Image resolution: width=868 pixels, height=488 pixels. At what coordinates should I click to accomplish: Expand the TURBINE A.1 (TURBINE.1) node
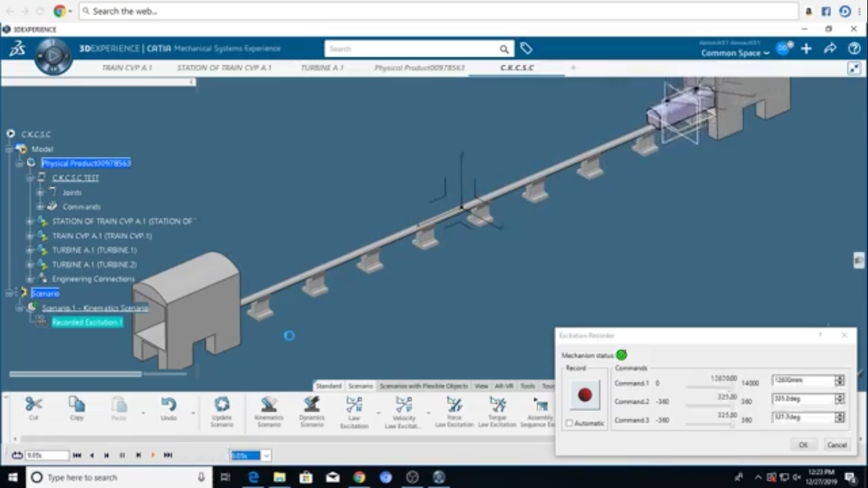click(29, 250)
